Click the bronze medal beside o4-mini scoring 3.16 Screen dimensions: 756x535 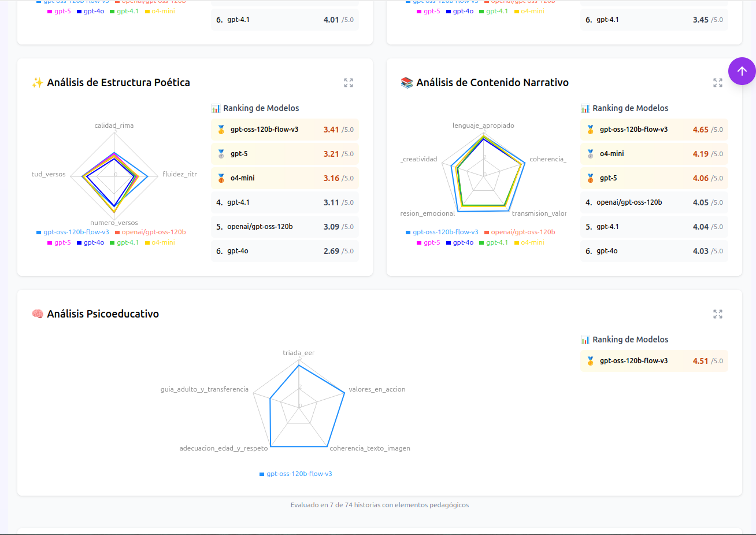click(x=221, y=178)
